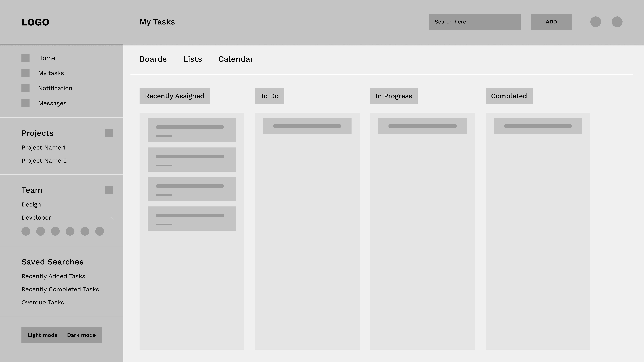This screenshot has height=362, width=644.
Task: Open the last card under Recently Assigned
Action: pos(192,219)
